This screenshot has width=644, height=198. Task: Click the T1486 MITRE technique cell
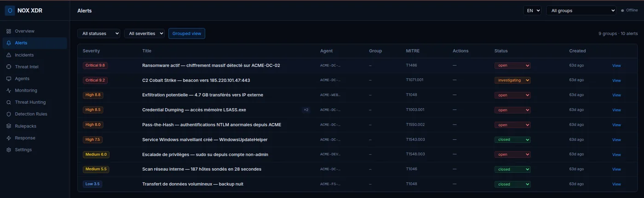tap(411, 65)
